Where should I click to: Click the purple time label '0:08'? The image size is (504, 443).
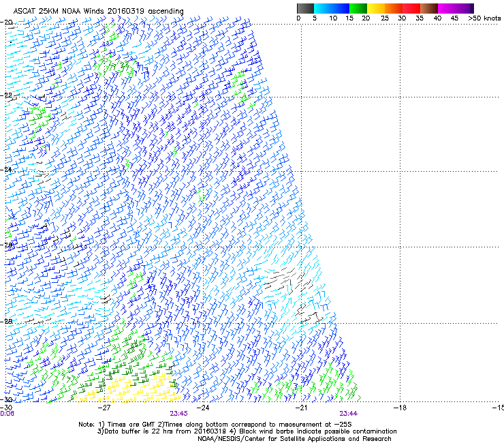(7, 414)
